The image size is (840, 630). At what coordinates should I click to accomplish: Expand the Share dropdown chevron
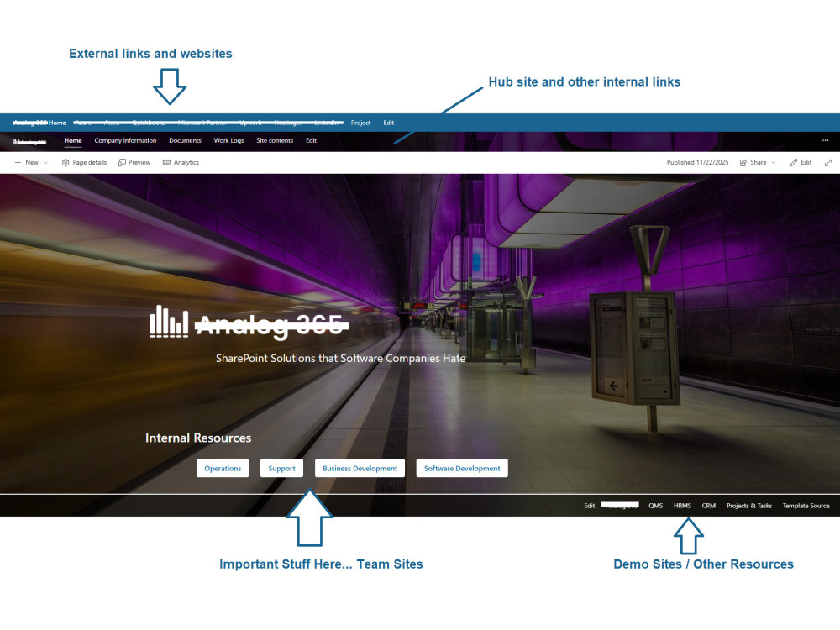pyautogui.click(x=774, y=163)
